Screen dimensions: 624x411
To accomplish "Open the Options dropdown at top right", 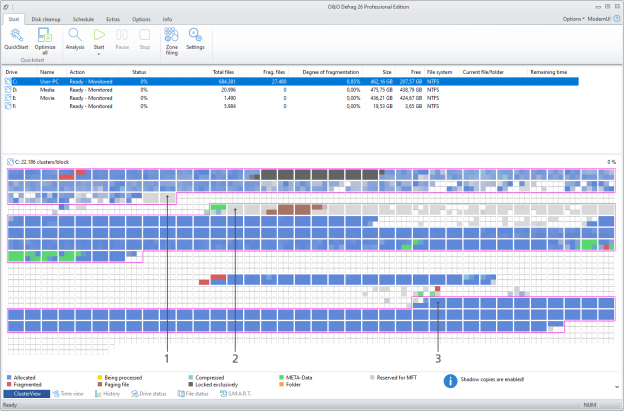I will 573,19.
